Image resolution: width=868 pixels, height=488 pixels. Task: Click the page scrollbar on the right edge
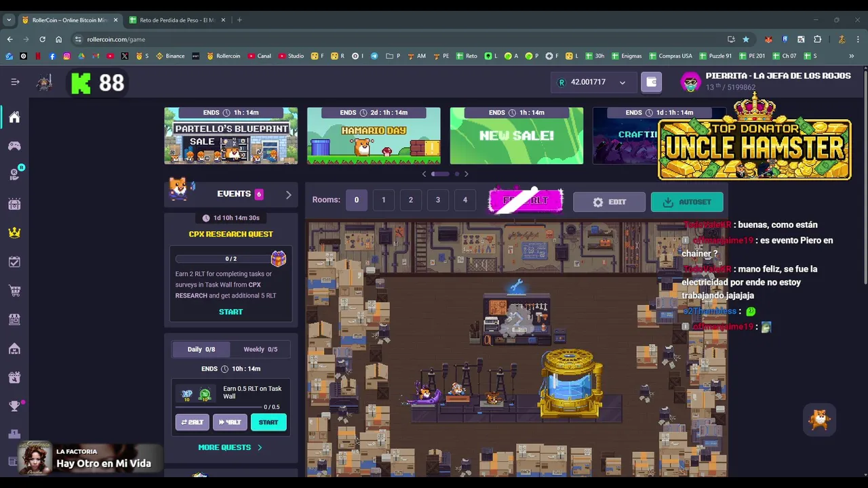coord(865,176)
